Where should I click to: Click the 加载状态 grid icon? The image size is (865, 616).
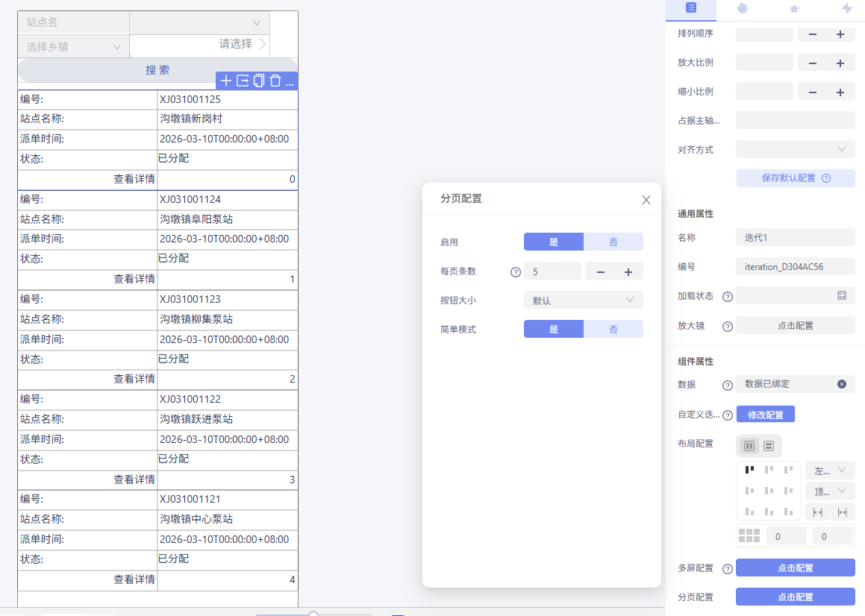[844, 295]
